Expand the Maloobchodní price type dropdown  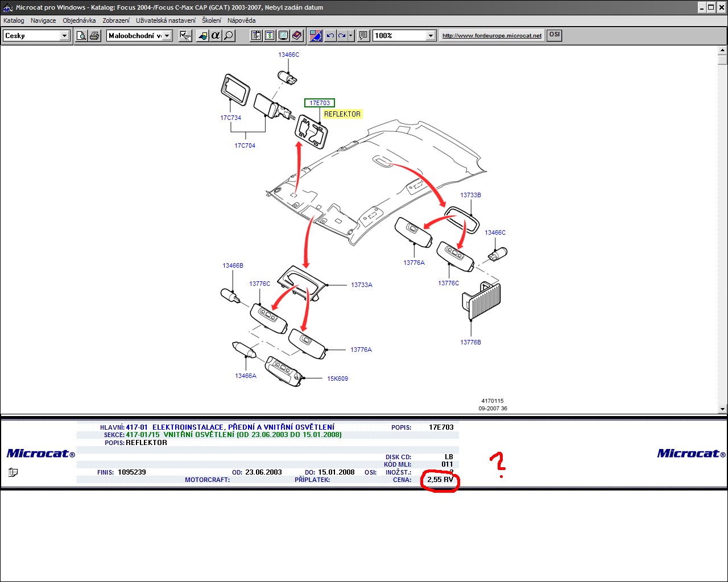coord(167,36)
